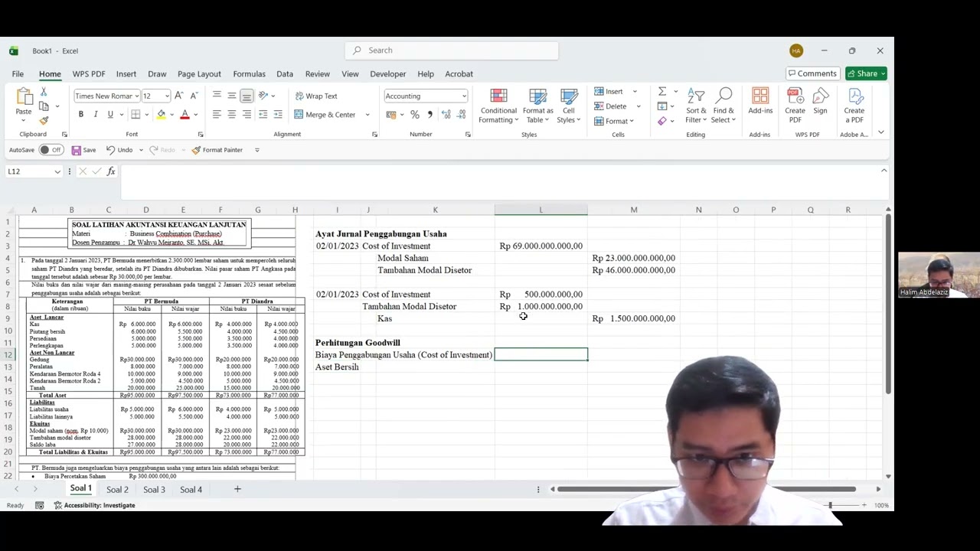980x551 pixels.
Task: Click the Cut scissors icon
Action: [x=44, y=92]
